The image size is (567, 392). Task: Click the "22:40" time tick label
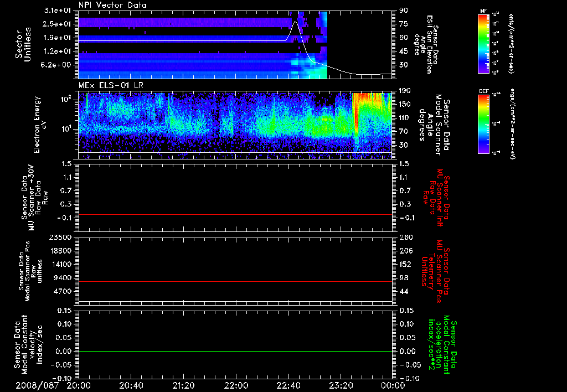(288, 386)
